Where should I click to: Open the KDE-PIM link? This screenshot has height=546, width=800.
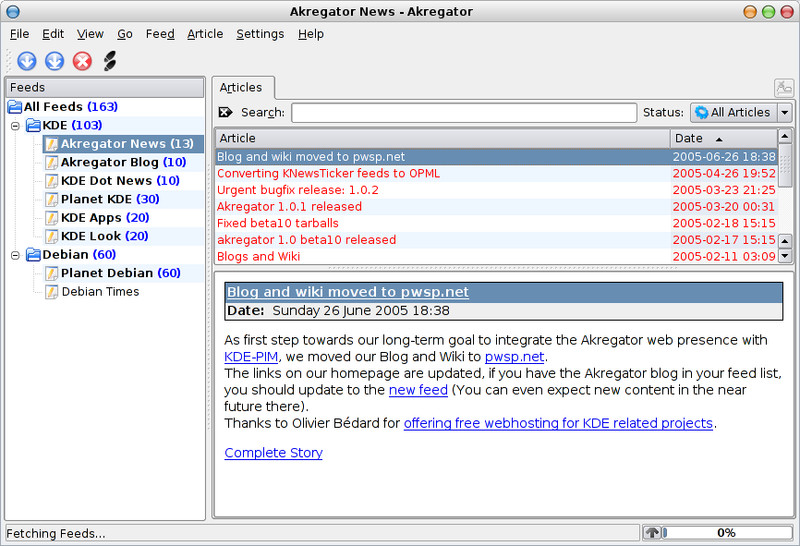(x=251, y=357)
